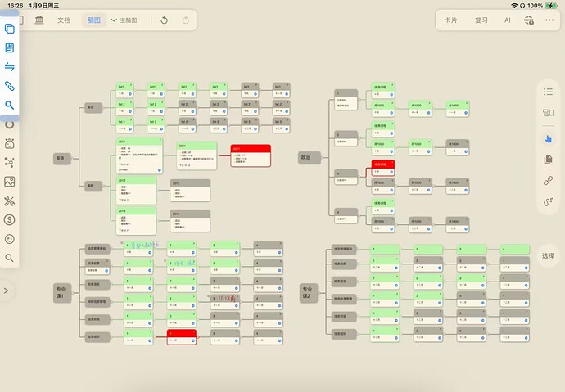The width and height of the screenshot is (565, 392).
Task: Collapse the 英语 node branch handle
Action: tap(73, 159)
